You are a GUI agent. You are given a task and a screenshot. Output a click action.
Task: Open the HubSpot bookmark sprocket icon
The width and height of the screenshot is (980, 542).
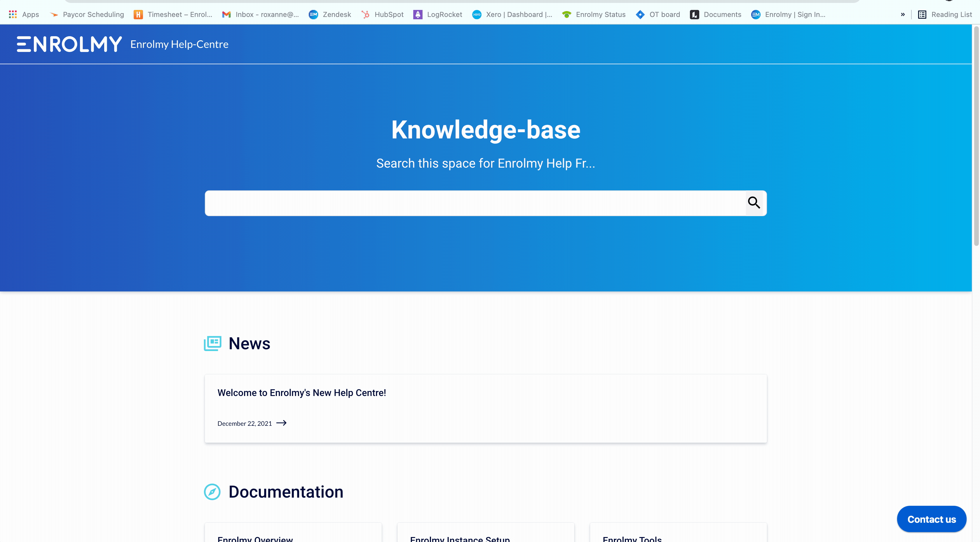point(365,15)
